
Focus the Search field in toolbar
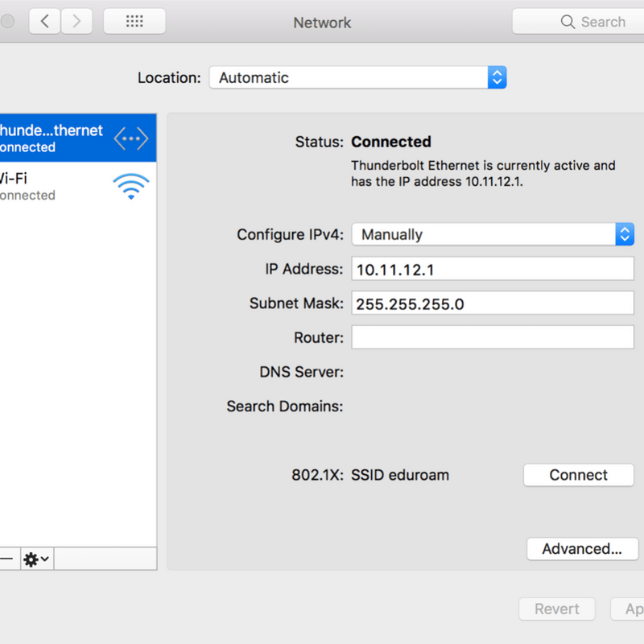coord(579,22)
